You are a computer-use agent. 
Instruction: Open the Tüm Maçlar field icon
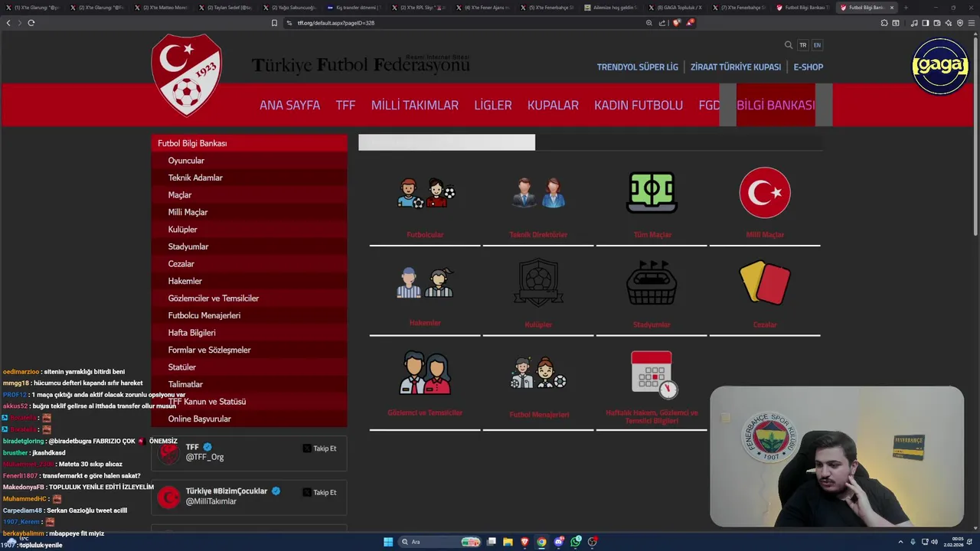click(652, 193)
